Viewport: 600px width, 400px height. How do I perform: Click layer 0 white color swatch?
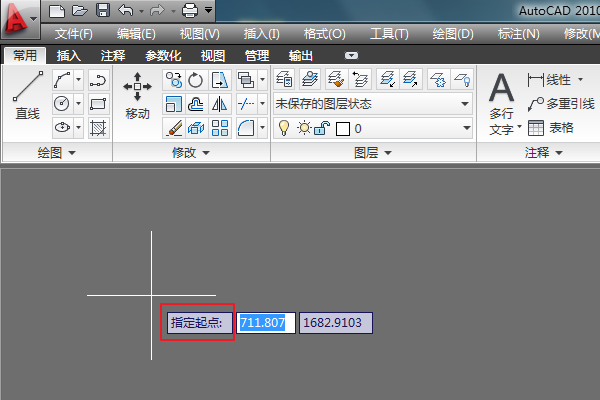342,129
